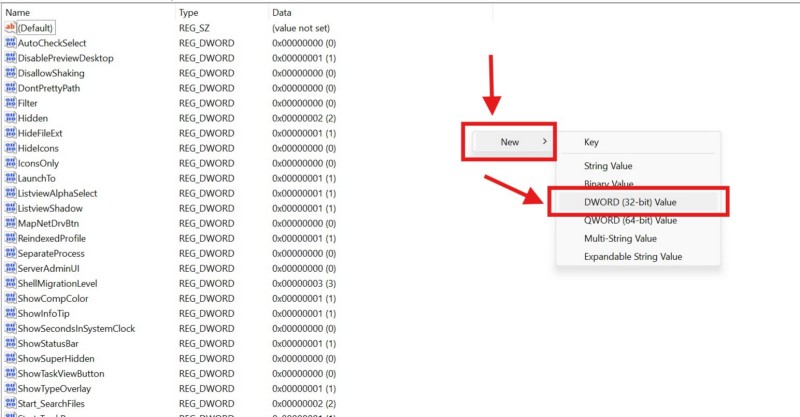Click the MapNetDrvBtn value icon

click(x=10, y=223)
